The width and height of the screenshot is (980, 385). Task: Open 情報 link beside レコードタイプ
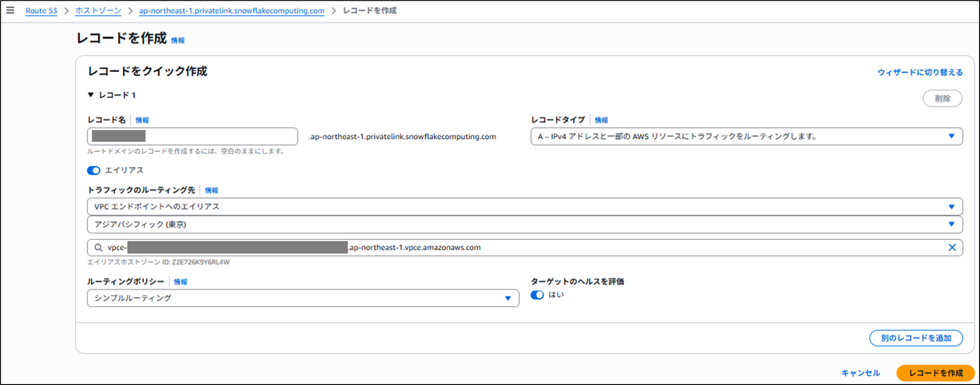click(x=601, y=120)
